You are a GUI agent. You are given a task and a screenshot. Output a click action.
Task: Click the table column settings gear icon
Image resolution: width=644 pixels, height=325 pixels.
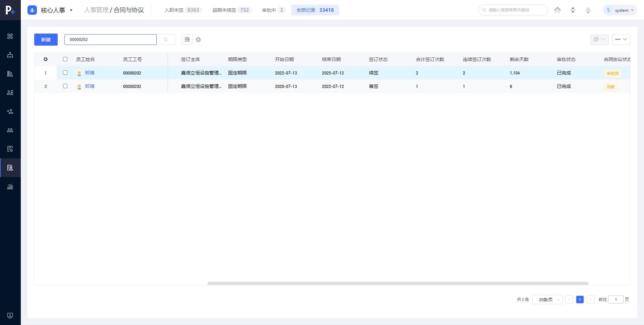[46, 59]
